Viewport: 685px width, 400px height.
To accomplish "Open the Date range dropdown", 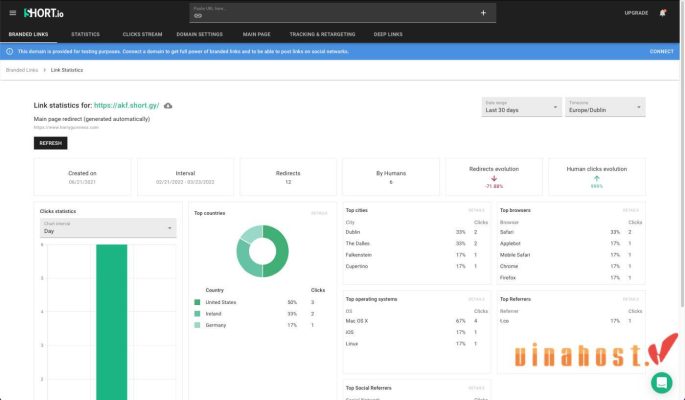I will (x=522, y=107).
